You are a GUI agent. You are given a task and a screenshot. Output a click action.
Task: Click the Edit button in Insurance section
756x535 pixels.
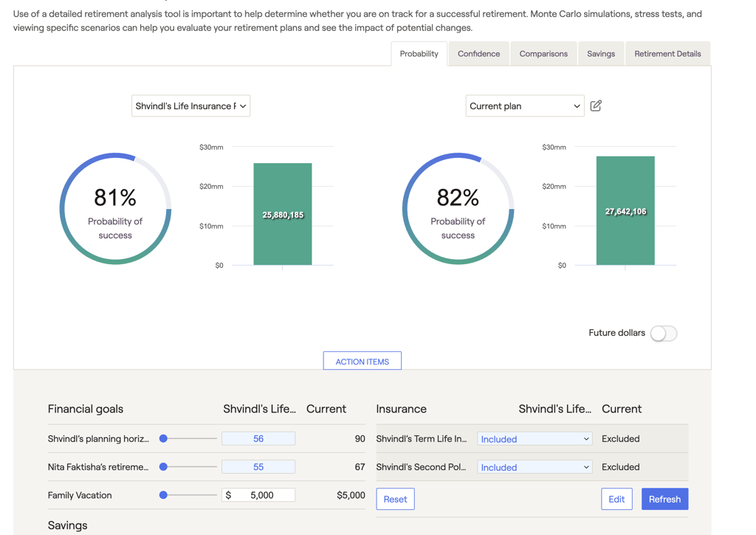tap(616, 500)
